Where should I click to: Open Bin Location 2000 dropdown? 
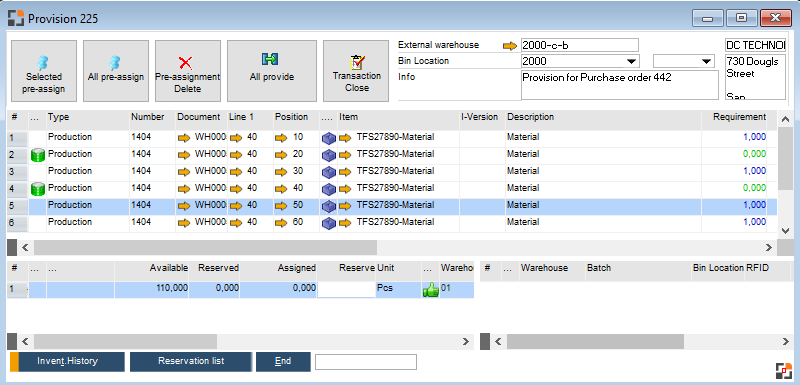(x=632, y=62)
